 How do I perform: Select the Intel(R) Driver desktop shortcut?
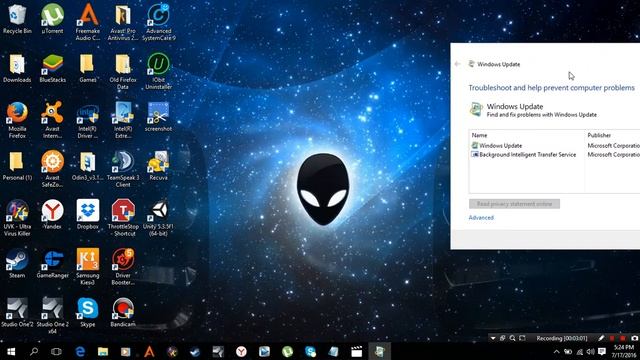click(x=88, y=120)
